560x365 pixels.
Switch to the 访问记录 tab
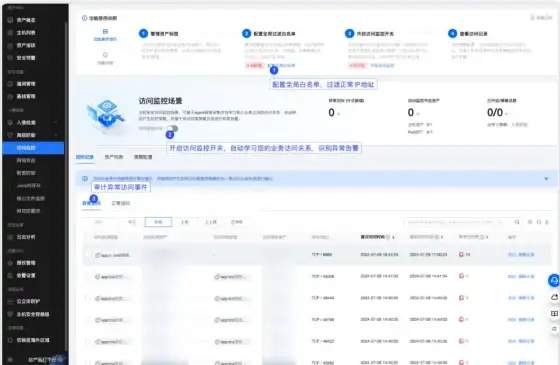click(85, 157)
